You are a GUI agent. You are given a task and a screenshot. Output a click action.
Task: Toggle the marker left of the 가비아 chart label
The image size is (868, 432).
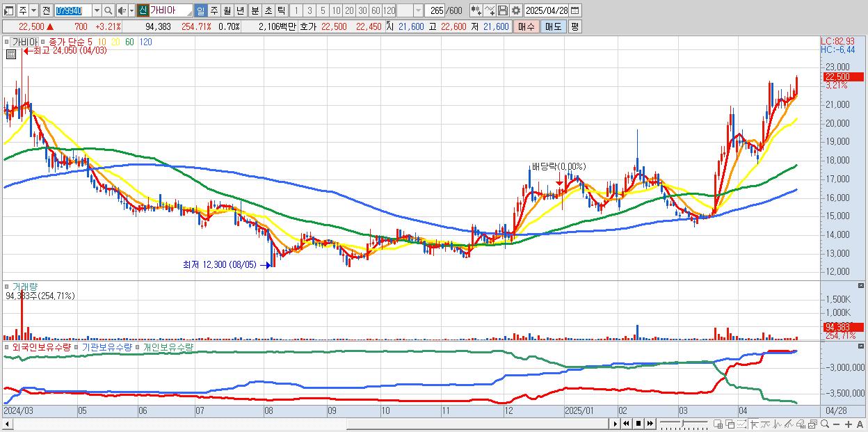(x=7, y=42)
